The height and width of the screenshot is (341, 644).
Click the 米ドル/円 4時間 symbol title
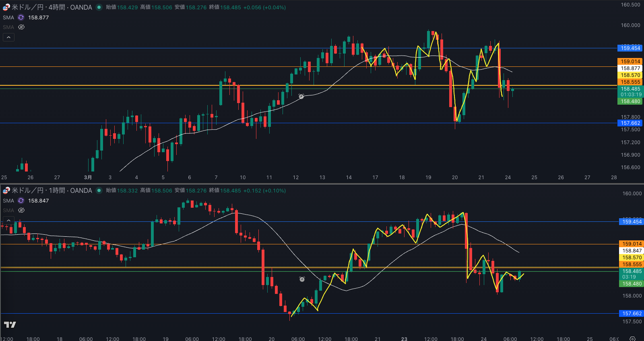click(52, 7)
